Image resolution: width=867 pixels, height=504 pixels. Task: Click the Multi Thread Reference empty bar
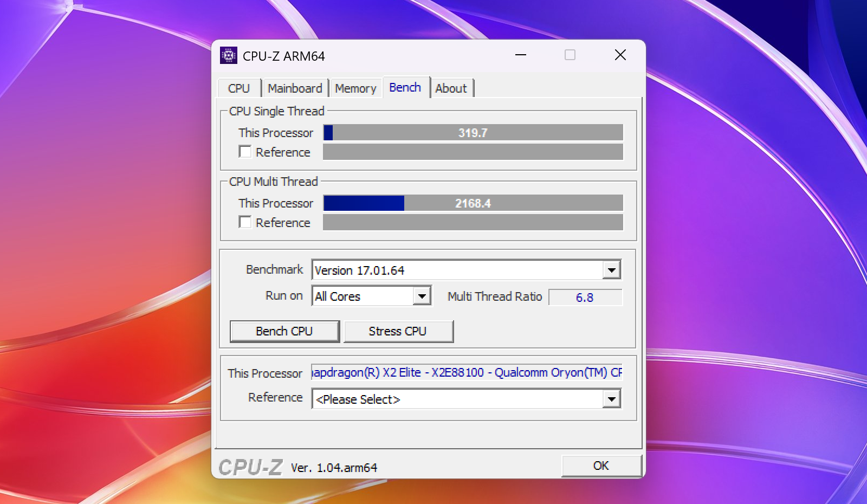(473, 222)
